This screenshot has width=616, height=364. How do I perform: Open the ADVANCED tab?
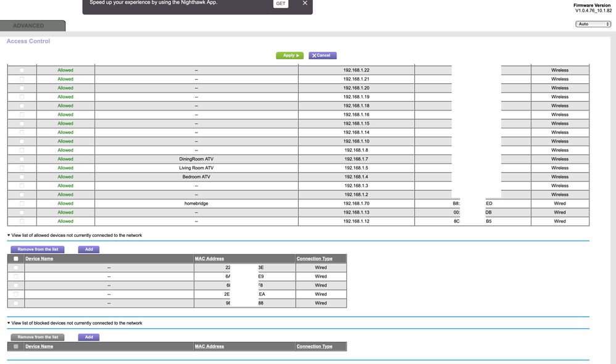tap(32, 26)
